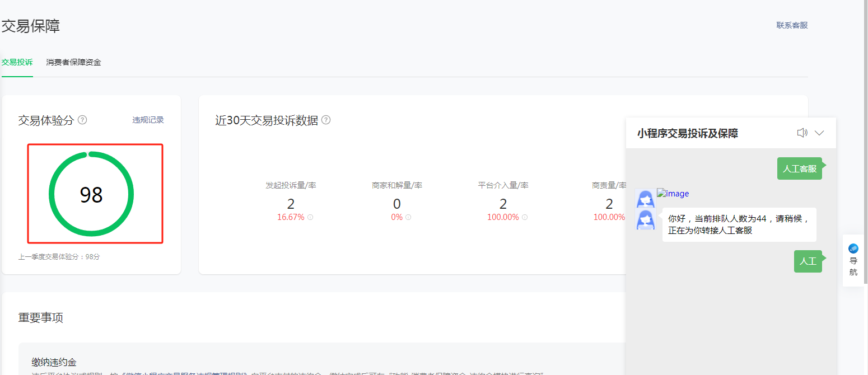Click 上一季度交易体验分:98分 text
Screen dimensions: 868x375
59,257
